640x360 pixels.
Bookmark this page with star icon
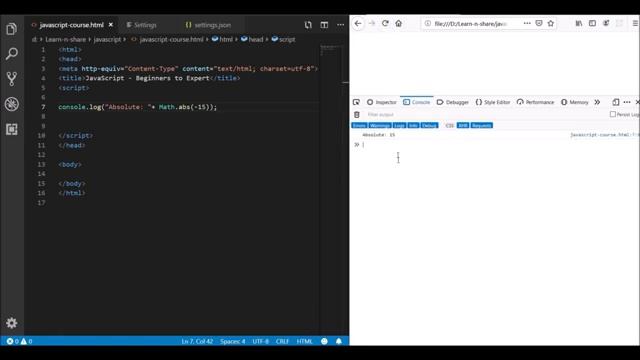click(x=551, y=24)
